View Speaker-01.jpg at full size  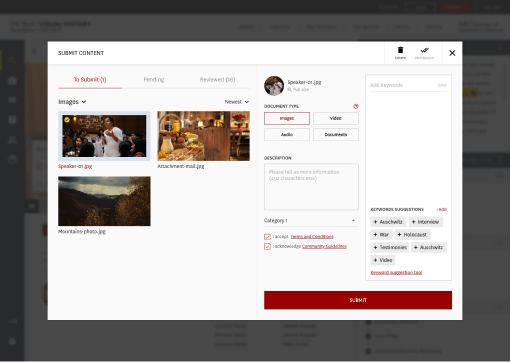[298, 90]
